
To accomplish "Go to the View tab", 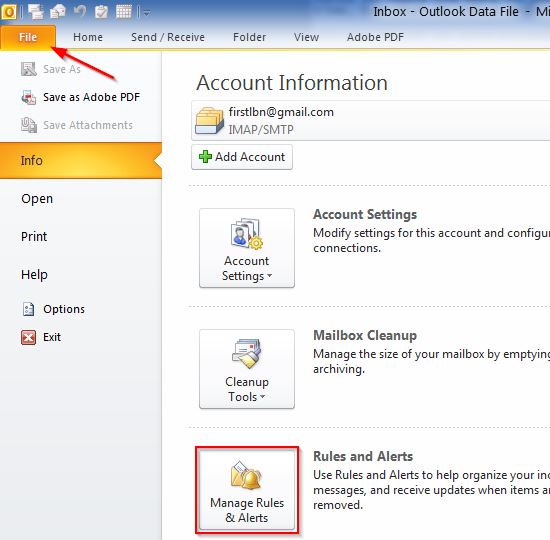I will 306,37.
